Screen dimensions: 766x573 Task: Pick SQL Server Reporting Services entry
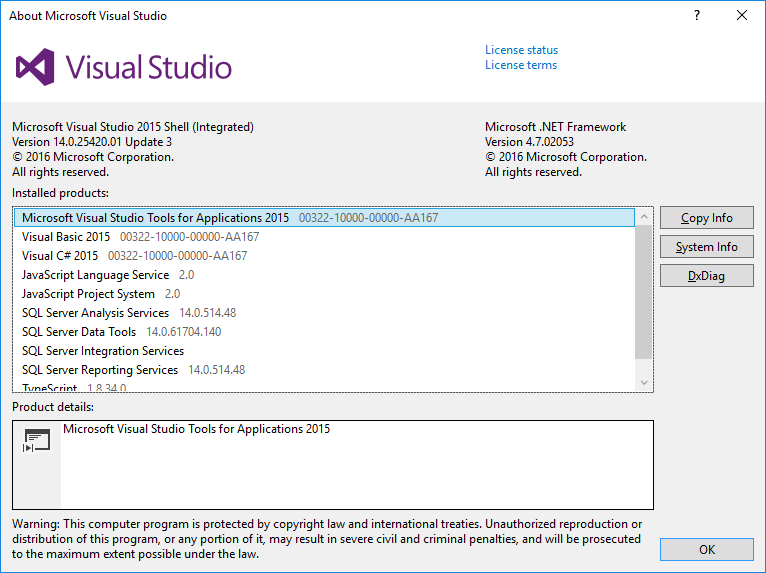pyautogui.click(x=324, y=370)
